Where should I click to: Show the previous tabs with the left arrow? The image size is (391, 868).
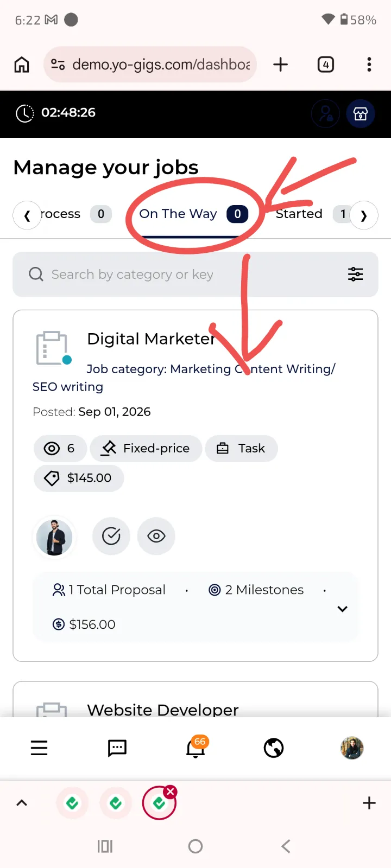[27, 215]
